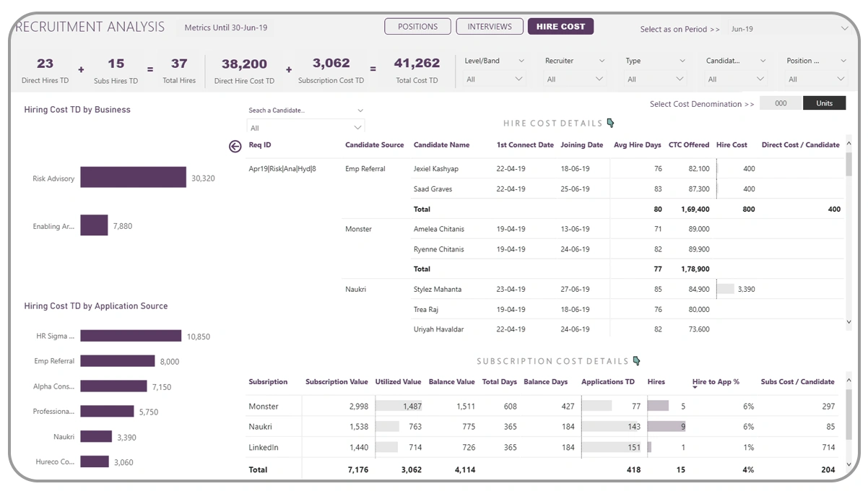This screenshot has height=494, width=868.
Task: Click the drill-up arrow beside Req ID
Action: [x=234, y=146]
